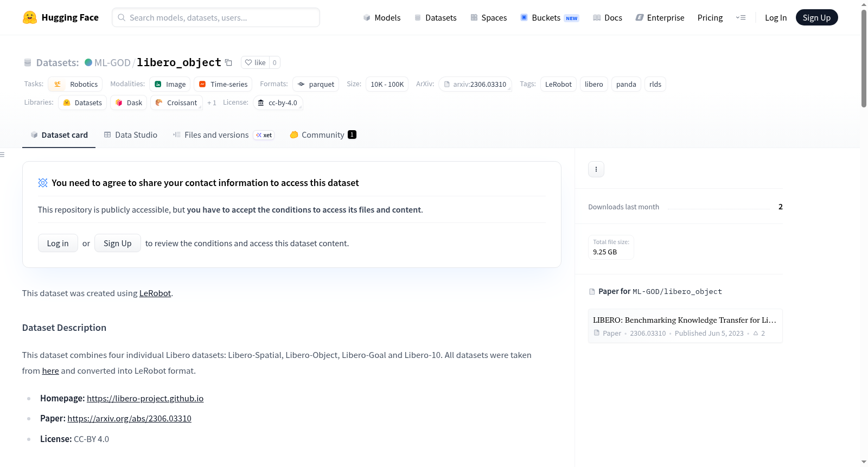This screenshot has width=868, height=467.
Task: Select the rlds tag
Action: click(655, 84)
